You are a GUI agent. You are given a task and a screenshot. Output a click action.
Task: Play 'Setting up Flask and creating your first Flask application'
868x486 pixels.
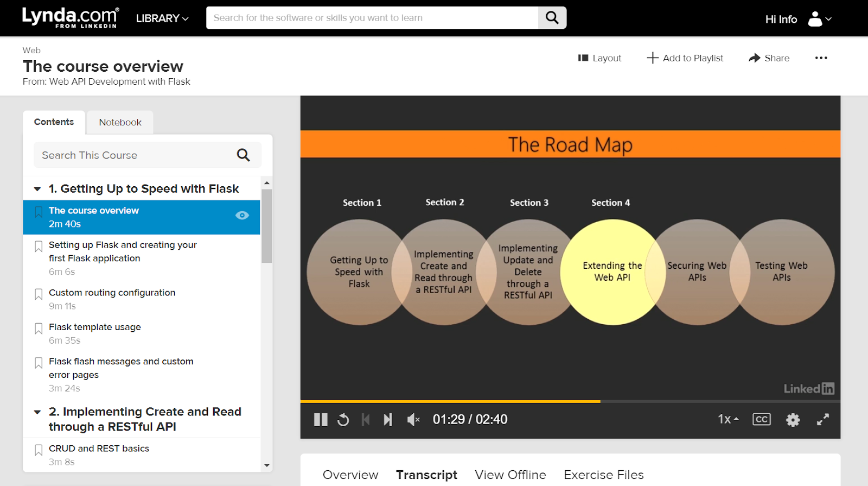pyautogui.click(x=123, y=251)
